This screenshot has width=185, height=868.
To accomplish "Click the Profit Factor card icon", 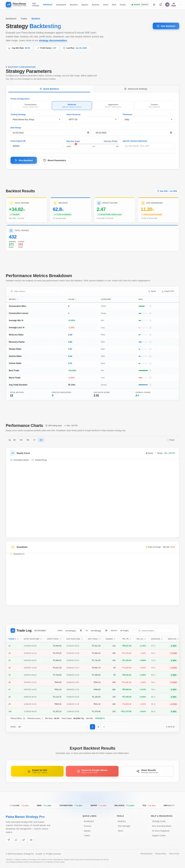I will tap(99, 203).
